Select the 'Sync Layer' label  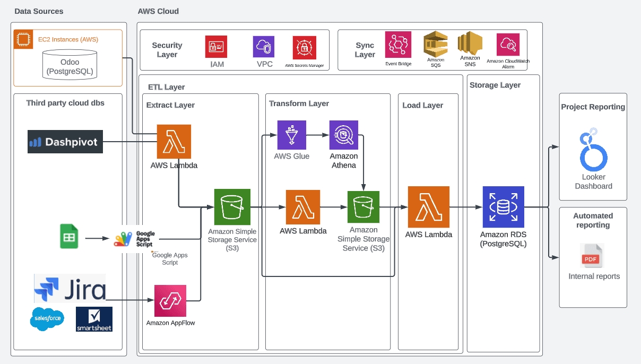point(365,50)
